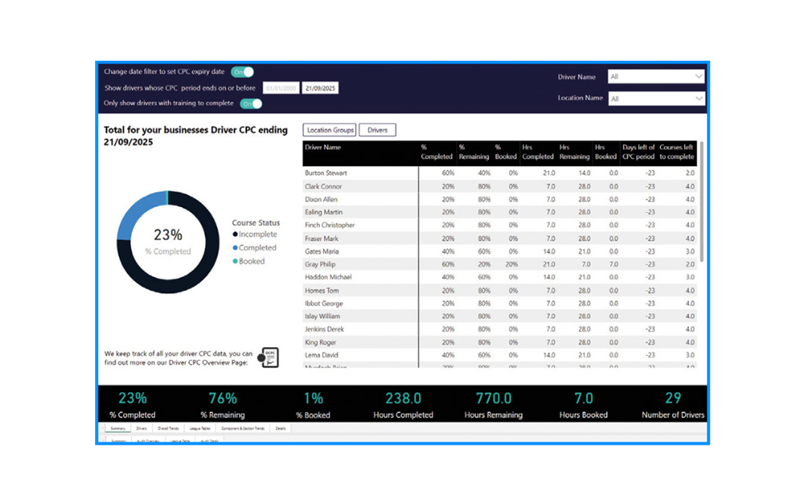Viewport: 800px width, 480px height.
Task: Click the Incomplete legend marker
Action: pos(235,235)
